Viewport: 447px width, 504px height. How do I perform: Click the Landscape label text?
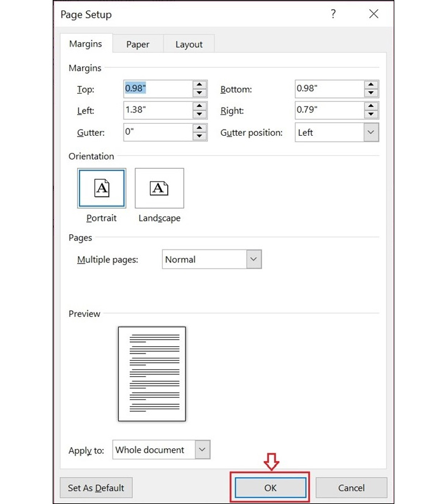159,218
